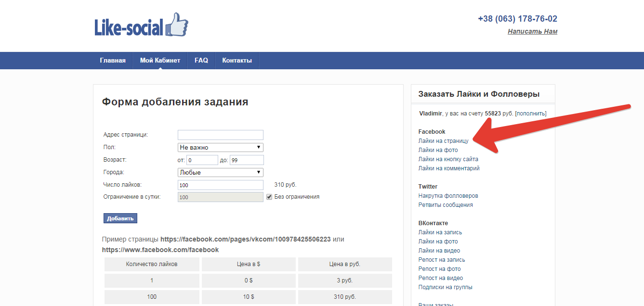Image resolution: width=644 pixels, height=306 pixels.
Task: Open the Контакты menu item
Action: pos(237,61)
